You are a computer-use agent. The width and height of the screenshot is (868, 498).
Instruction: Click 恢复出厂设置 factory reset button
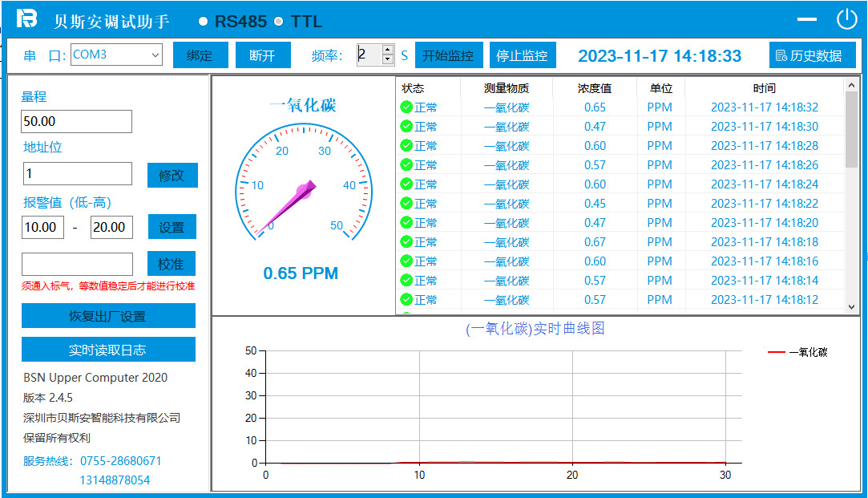click(x=108, y=316)
